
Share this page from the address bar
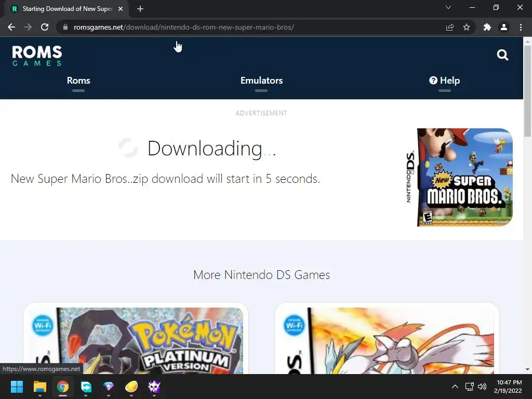450,27
